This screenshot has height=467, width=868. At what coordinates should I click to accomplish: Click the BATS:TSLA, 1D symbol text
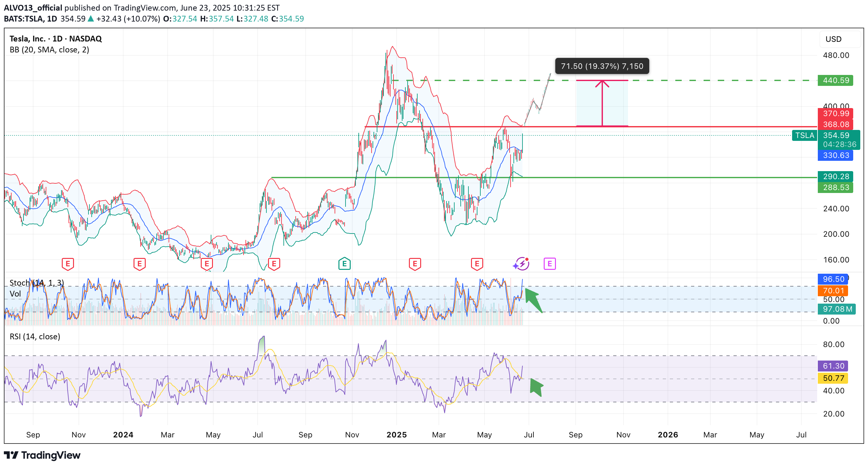click(x=30, y=19)
